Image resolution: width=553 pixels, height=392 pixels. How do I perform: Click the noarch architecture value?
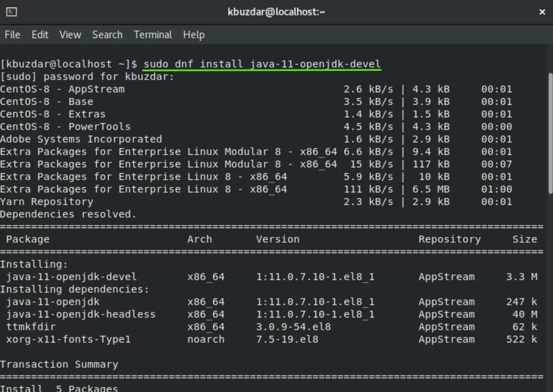click(206, 340)
